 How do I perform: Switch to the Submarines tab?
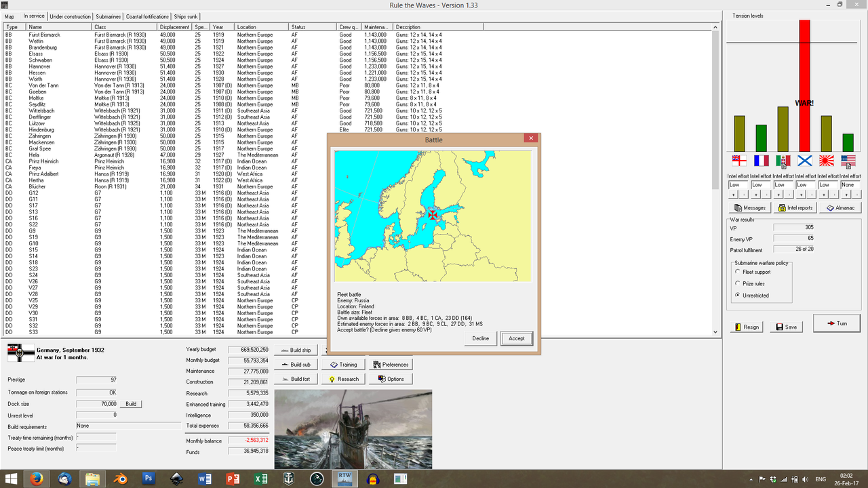[108, 16]
